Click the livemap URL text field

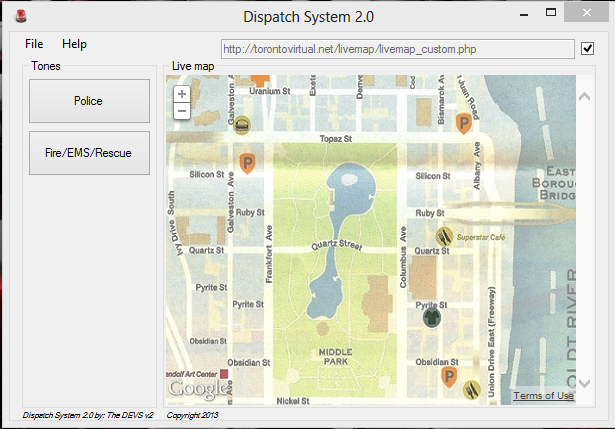pos(397,49)
